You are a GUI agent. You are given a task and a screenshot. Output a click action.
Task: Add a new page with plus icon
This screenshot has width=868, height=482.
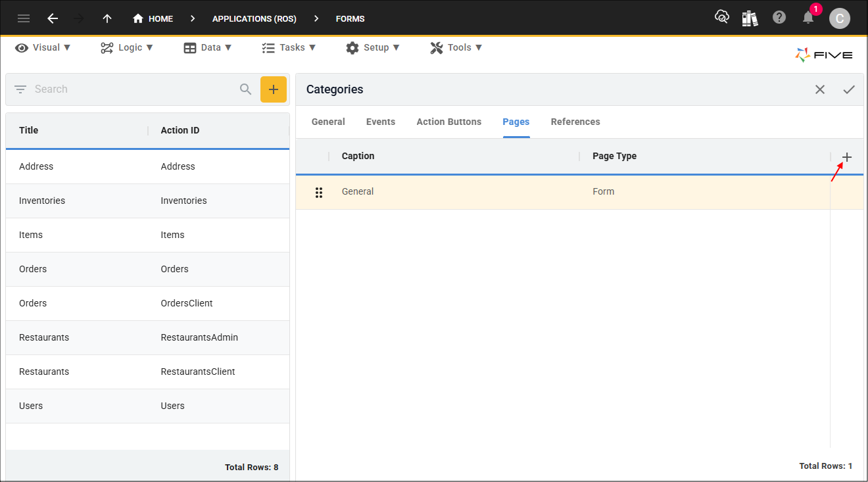(x=847, y=157)
